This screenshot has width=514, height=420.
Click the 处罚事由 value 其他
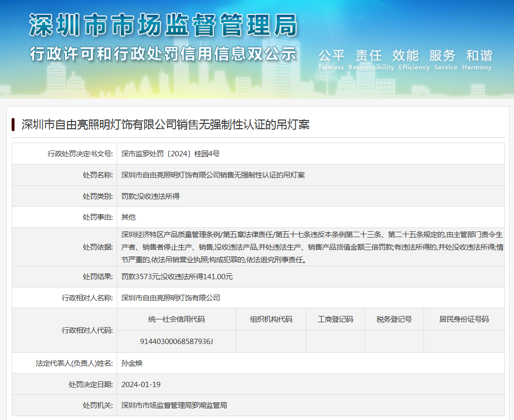pyautogui.click(x=129, y=217)
